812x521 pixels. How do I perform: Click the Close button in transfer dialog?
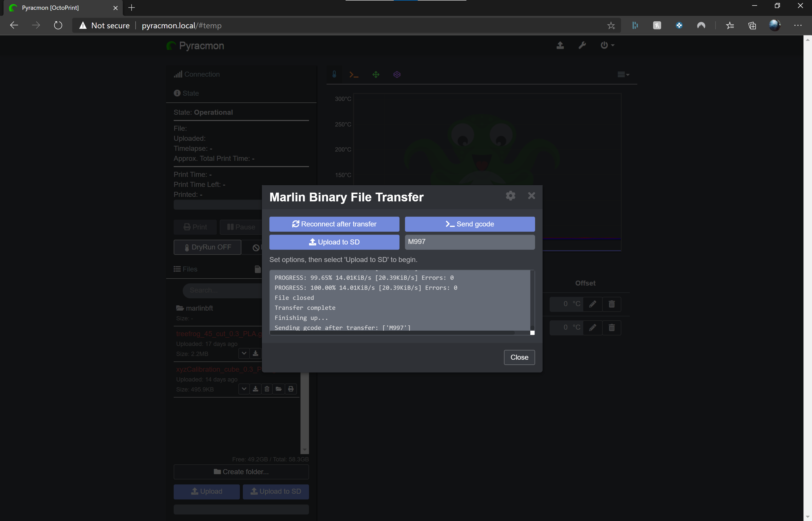[519, 357]
